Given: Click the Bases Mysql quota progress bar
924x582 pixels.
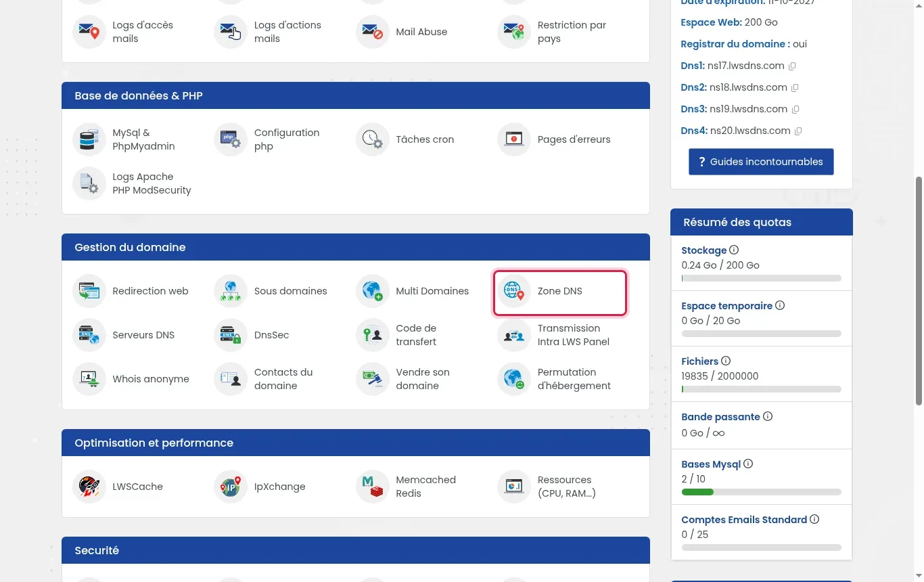Looking at the screenshot, I should tap(762, 492).
